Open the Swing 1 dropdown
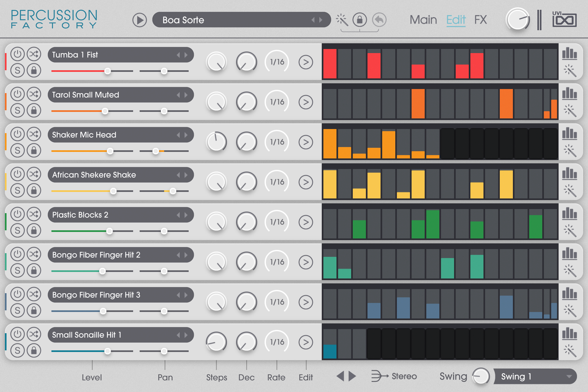This screenshot has width=588, height=392. tap(535, 376)
